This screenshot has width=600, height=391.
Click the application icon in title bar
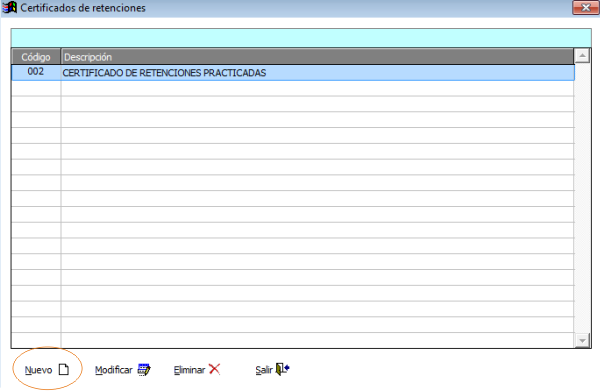[9, 7]
